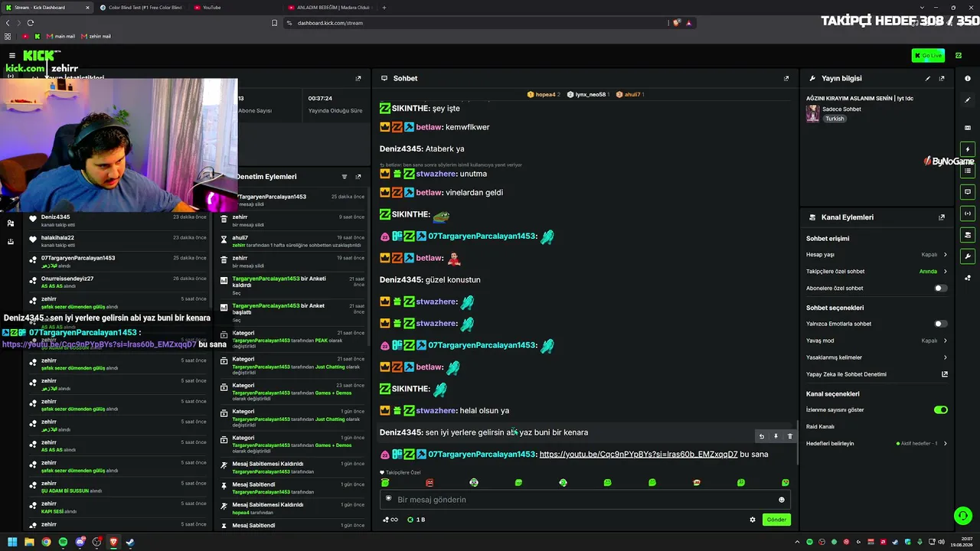Toggle Yalnızca Emotlarla sohbet switch
Viewport: 980px width, 551px height.
click(940, 324)
